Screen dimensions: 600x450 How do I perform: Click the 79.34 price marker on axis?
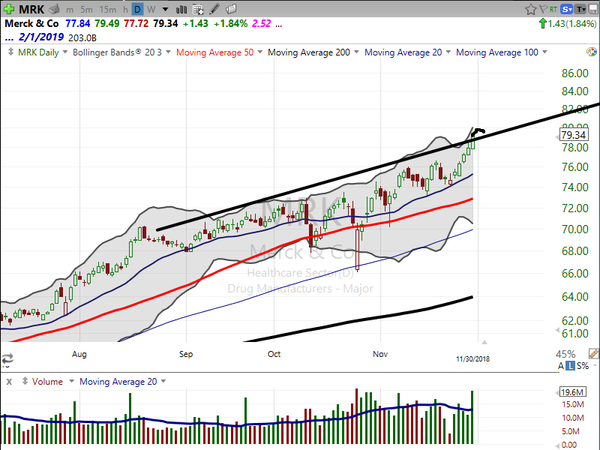(574, 135)
